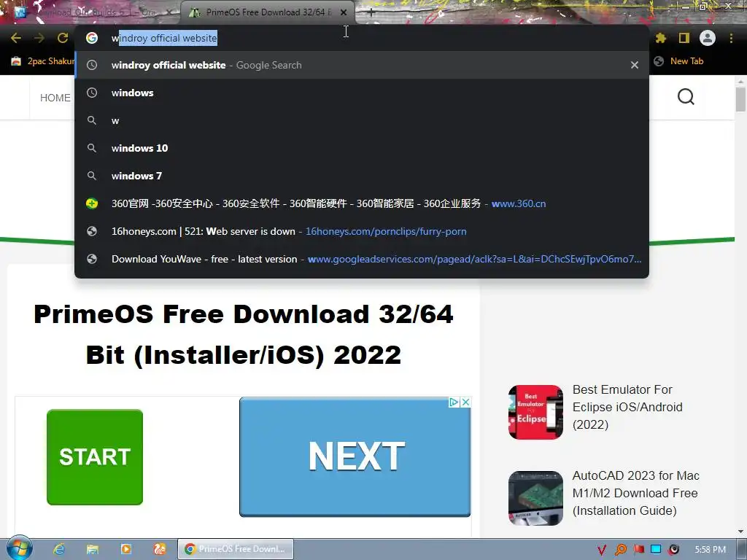Go back with the browser back arrow

click(x=16, y=38)
